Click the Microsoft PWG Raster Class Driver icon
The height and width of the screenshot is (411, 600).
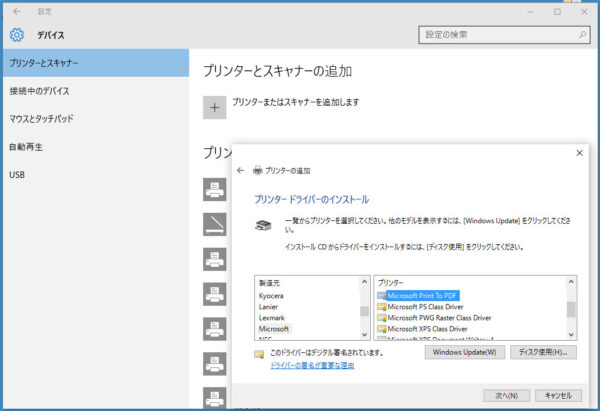(x=382, y=318)
